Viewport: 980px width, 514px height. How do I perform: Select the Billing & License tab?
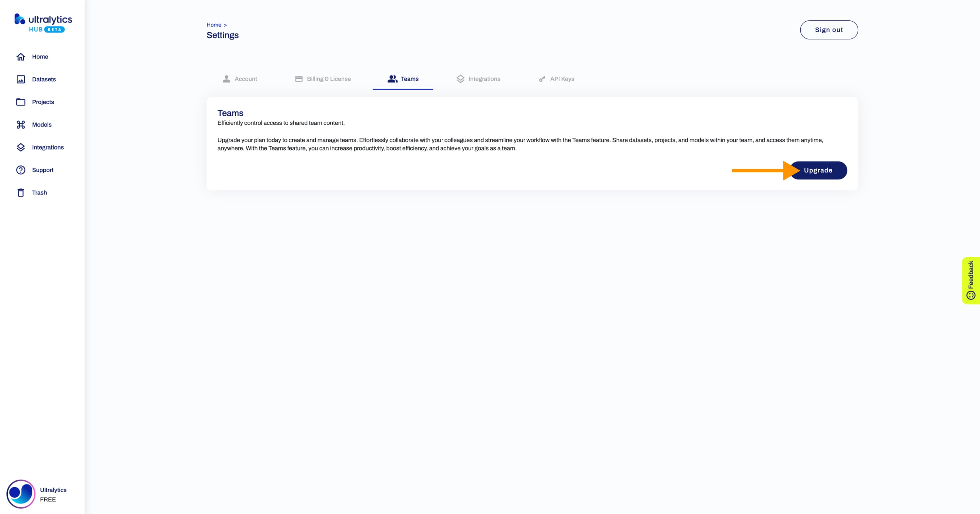(329, 79)
